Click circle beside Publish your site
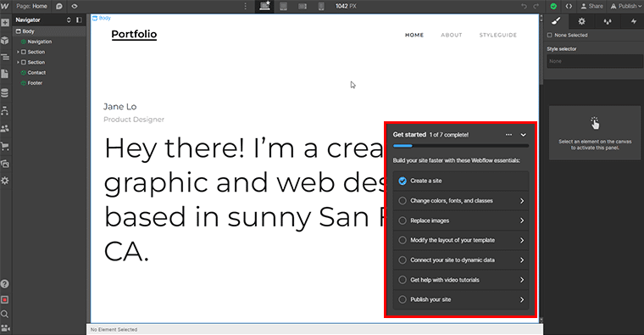Screen dimensions: 644x335 tap(402, 299)
